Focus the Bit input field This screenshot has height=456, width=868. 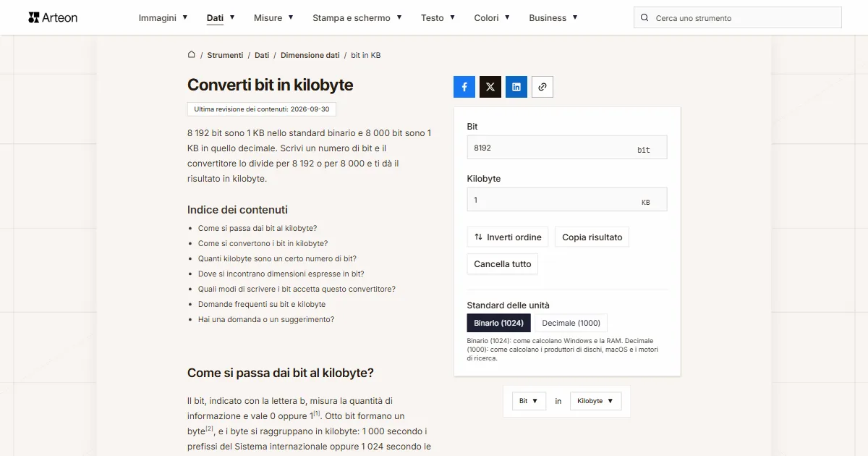tap(567, 148)
